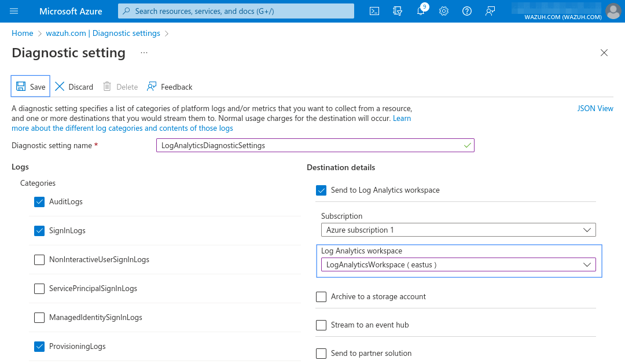Click Feedback in the toolbar
Image resolution: width=625 pixels, height=364 pixels.
pyautogui.click(x=170, y=86)
